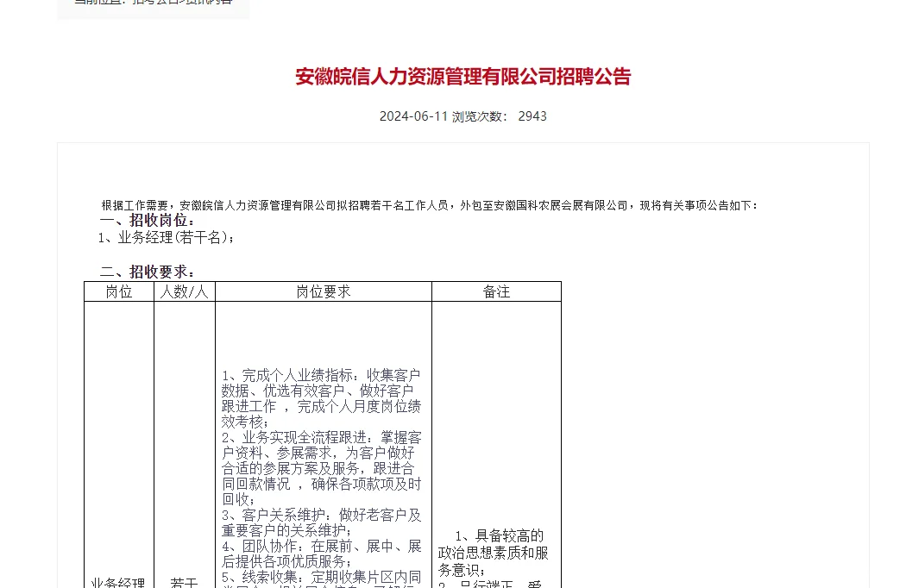Image resolution: width=906 pixels, height=588 pixels.
Task: Click the recruitment announcement title 安徽皖信人力资源管理有限公司招聘公告
Action: 462,77
